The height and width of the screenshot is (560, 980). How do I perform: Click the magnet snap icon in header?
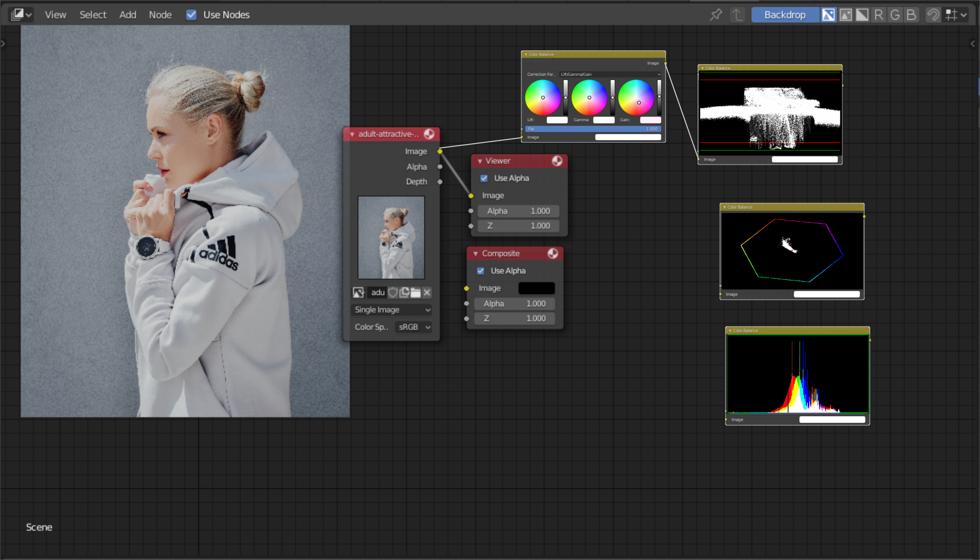point(933,15)
